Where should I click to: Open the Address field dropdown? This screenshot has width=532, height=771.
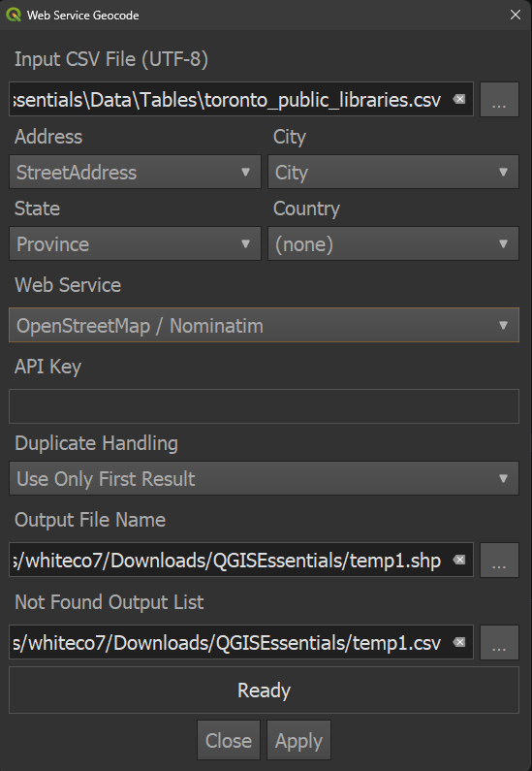tap(135, 172)
